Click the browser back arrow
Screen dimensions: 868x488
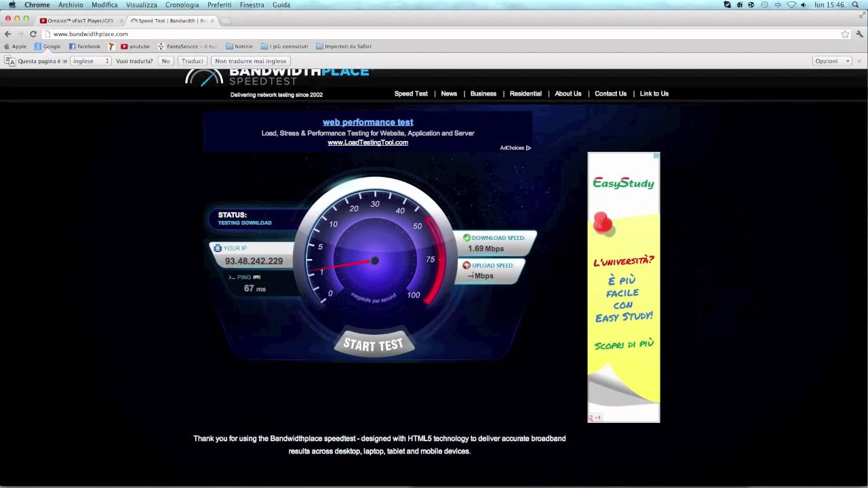[x=8, y=34]
